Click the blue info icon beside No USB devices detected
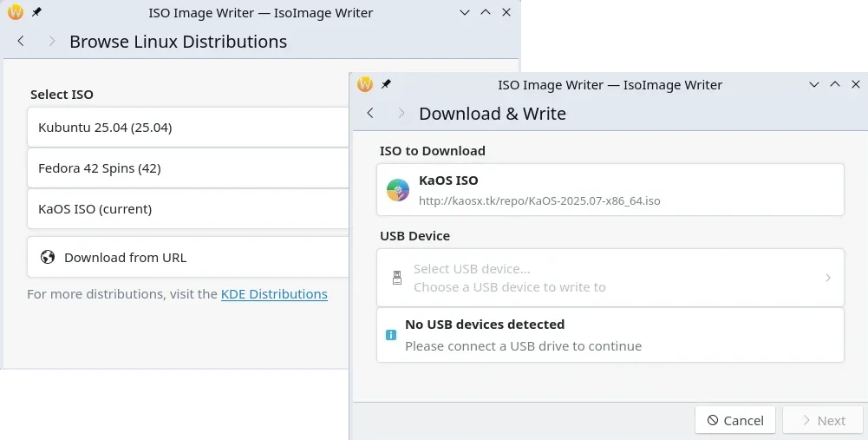This screenshot has height=440, width=868. coord(391,335)
